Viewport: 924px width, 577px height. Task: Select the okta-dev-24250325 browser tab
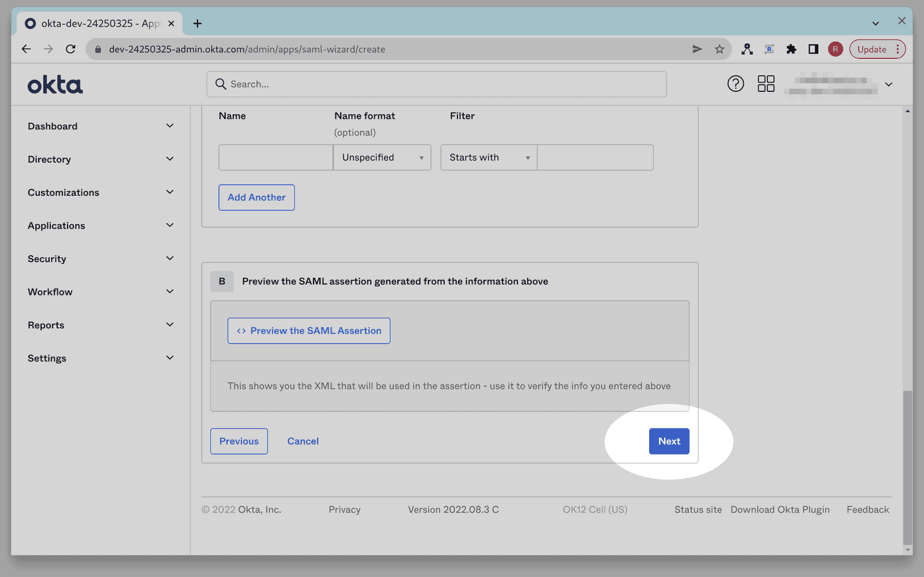99,23
